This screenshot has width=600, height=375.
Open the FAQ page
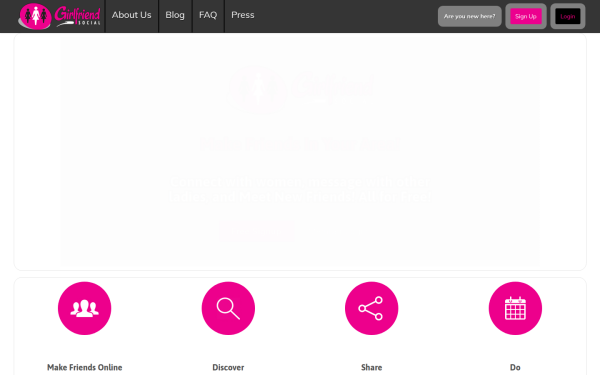[208, 15]
